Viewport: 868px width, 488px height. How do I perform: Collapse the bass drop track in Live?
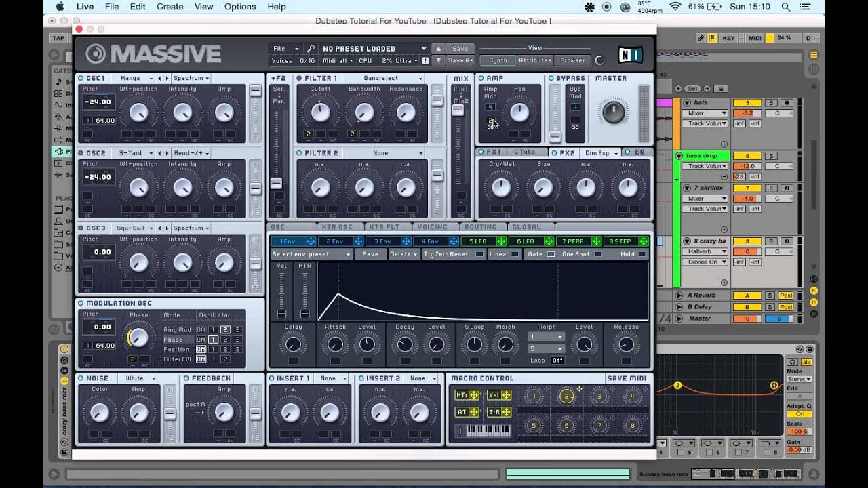coord(679,156)
